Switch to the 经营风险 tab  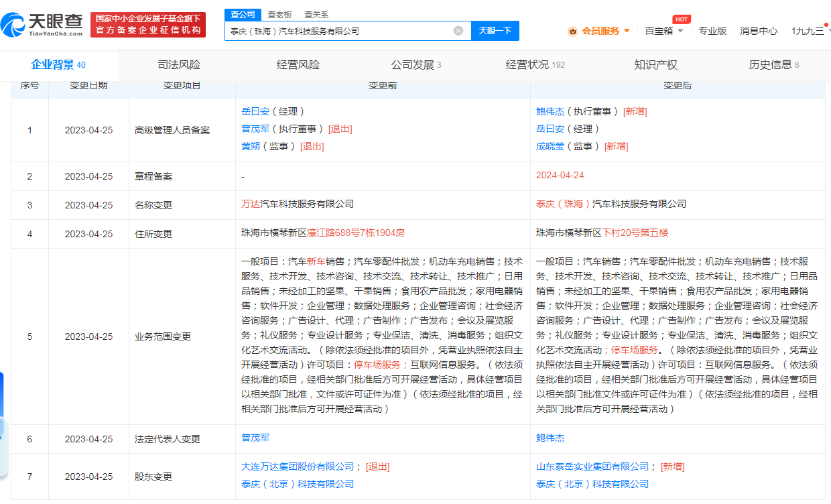click(x=298, y=65)
